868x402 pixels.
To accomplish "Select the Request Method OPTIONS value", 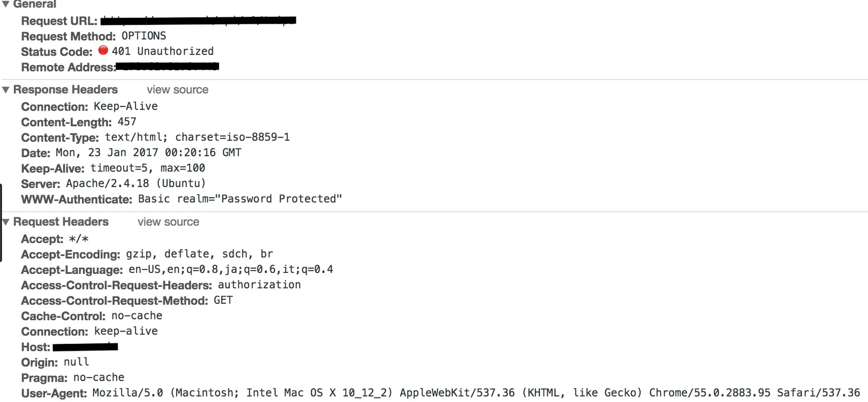I will [144, 36].
